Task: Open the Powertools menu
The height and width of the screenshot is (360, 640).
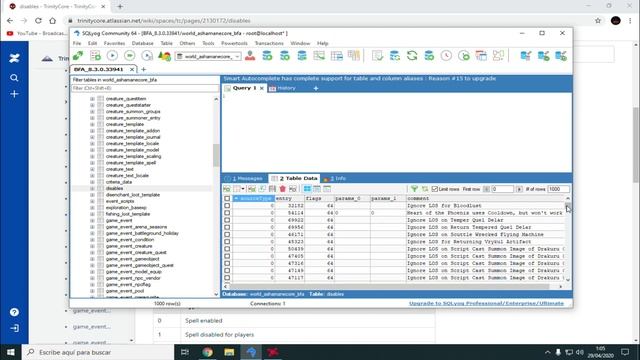Action: tap(234, 43)
